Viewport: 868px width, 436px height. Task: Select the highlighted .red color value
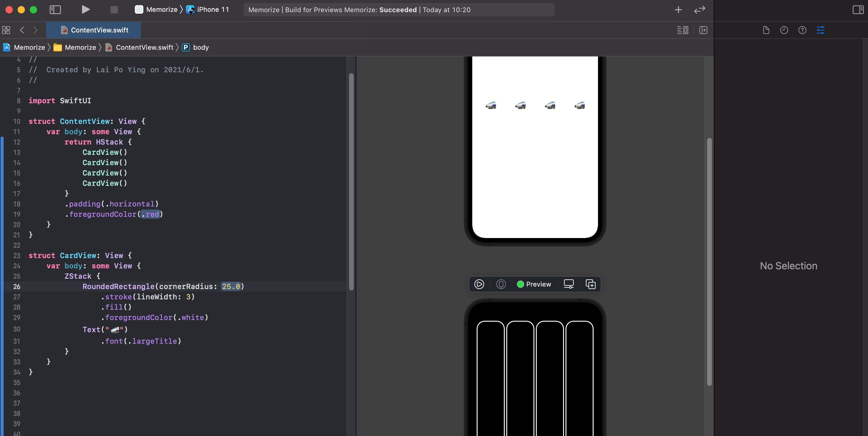pyautogui.click(x=150, y=214)
